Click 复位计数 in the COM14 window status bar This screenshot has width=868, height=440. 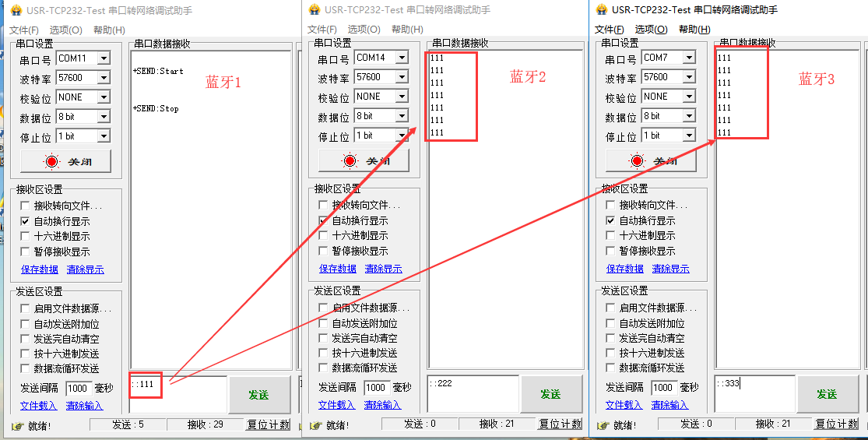pyautogui.click(x=561, y=424)
